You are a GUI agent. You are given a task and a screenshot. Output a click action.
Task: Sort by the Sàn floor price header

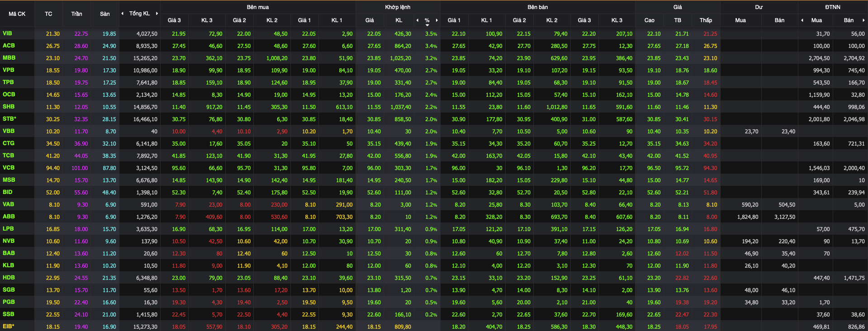pyautogui.click(x=105, y=14)
